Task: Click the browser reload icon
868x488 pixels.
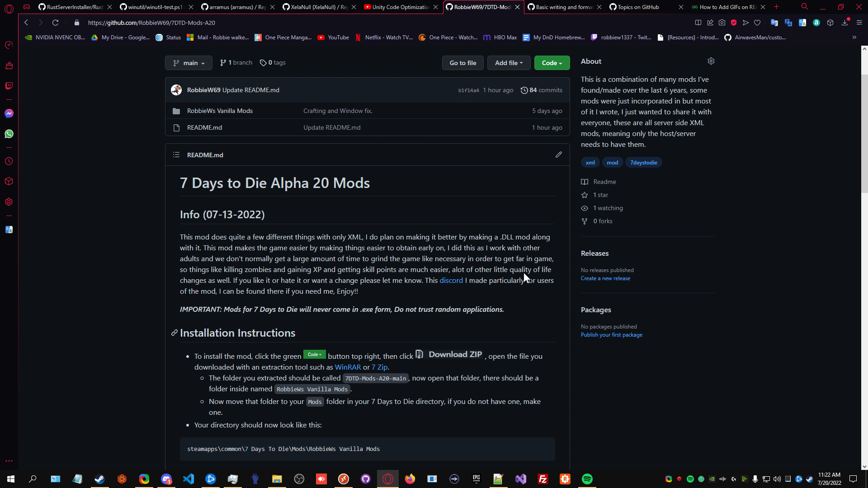Action: click(x=55, y=23)
